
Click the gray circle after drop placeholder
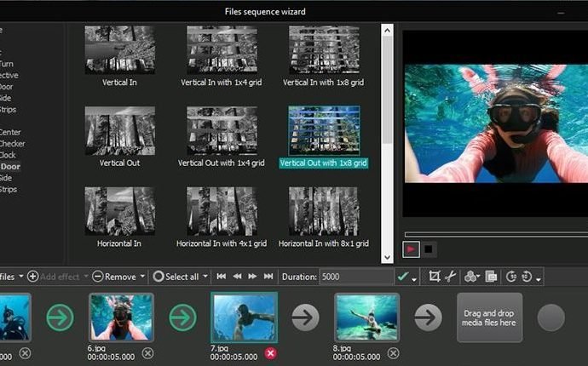tap(551, 317)
